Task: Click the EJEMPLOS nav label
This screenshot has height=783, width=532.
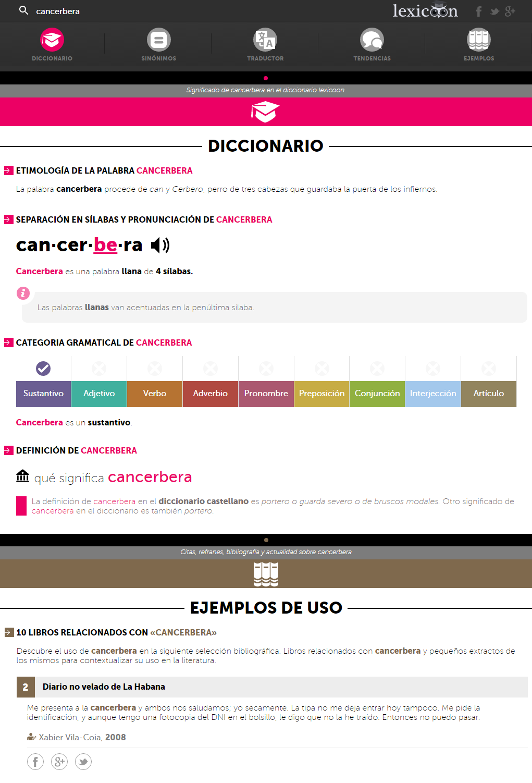Action: (479, 58)
